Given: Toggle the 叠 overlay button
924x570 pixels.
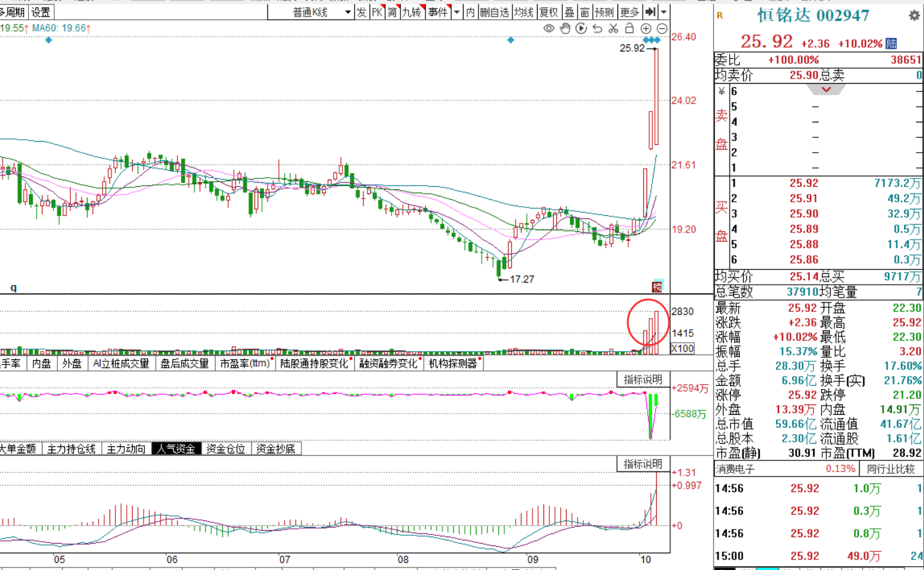Looking at the screenshot, I should tap(569, 12).
